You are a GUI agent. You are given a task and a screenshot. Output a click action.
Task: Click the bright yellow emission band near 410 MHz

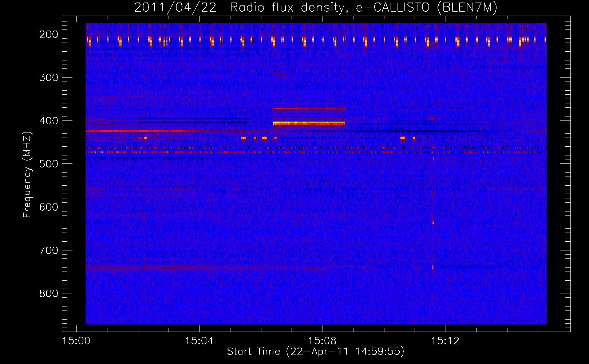pos(309,123)
